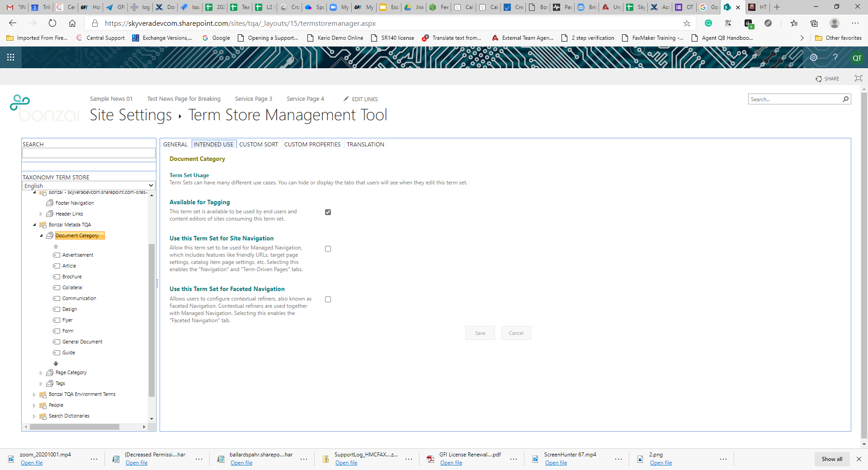Screen dimensions: 868x470
Task: Click the term store SEARCH input field
Action: pyautogui.click(x=89, y=153)
